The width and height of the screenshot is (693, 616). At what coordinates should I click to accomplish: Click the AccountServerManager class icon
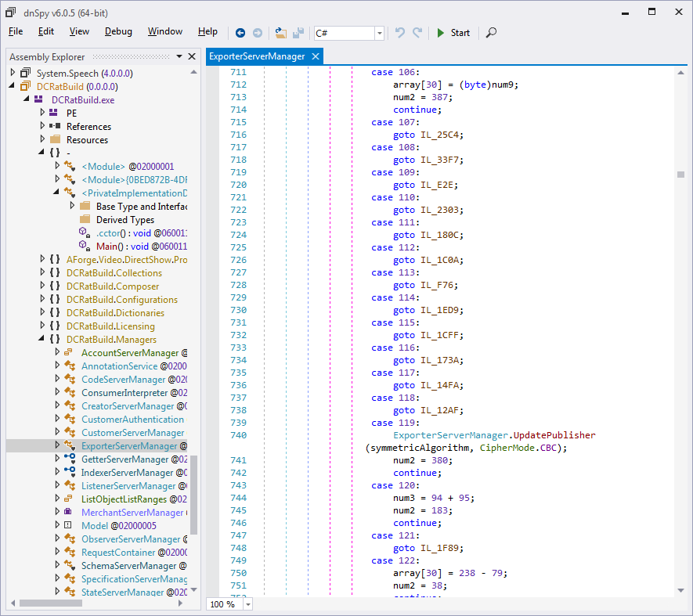[68, 353]
